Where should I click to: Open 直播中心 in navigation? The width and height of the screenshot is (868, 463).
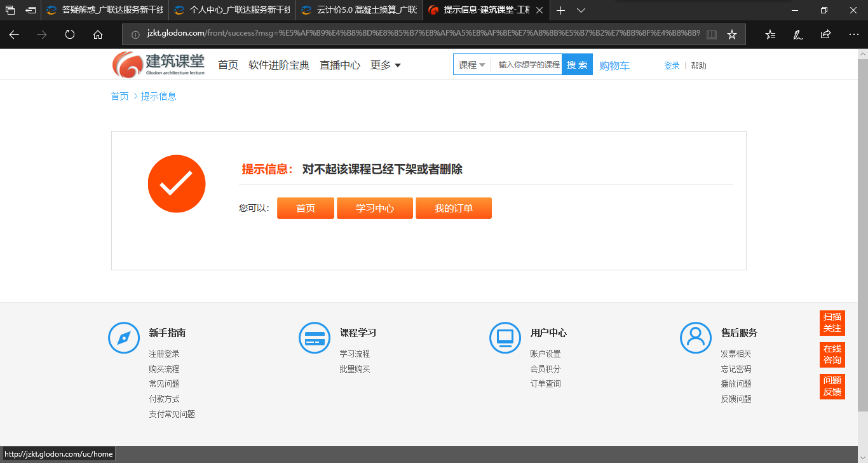(340, 65)
